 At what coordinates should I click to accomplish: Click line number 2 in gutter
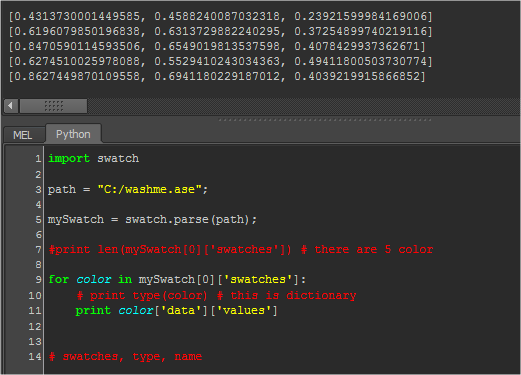[38, 174]
